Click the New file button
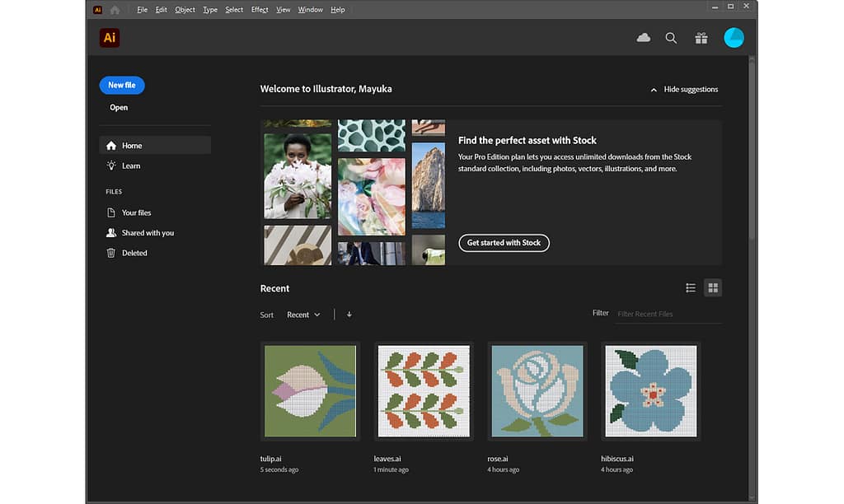 pos(121,85)
